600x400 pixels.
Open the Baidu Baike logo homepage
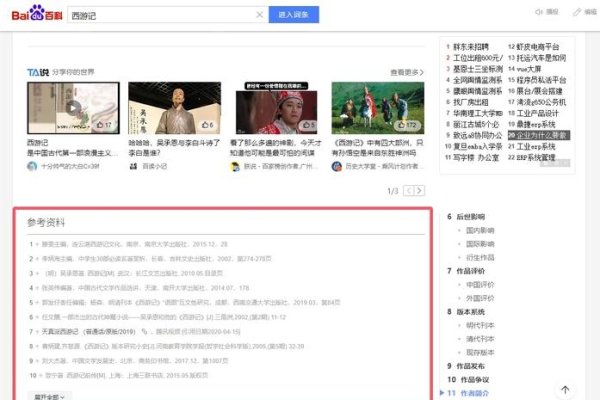coord(37,14)
